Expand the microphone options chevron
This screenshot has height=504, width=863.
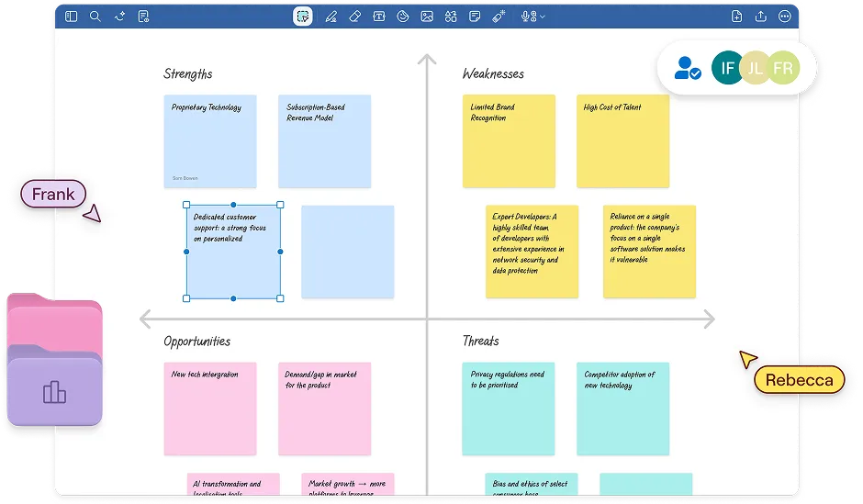pyautogui.click(x=543, y=17)
